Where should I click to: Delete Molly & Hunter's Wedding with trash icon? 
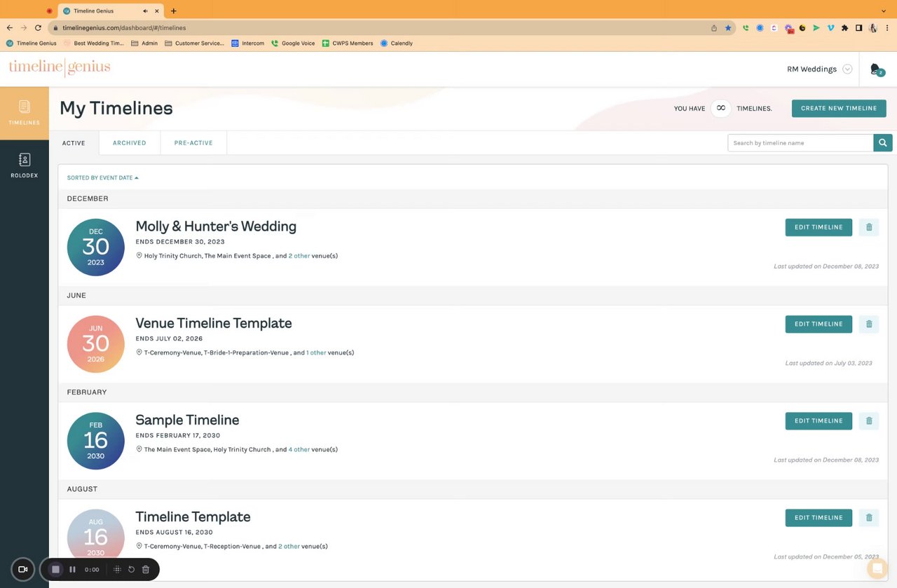pyautogui.click(x=869, y=227)
